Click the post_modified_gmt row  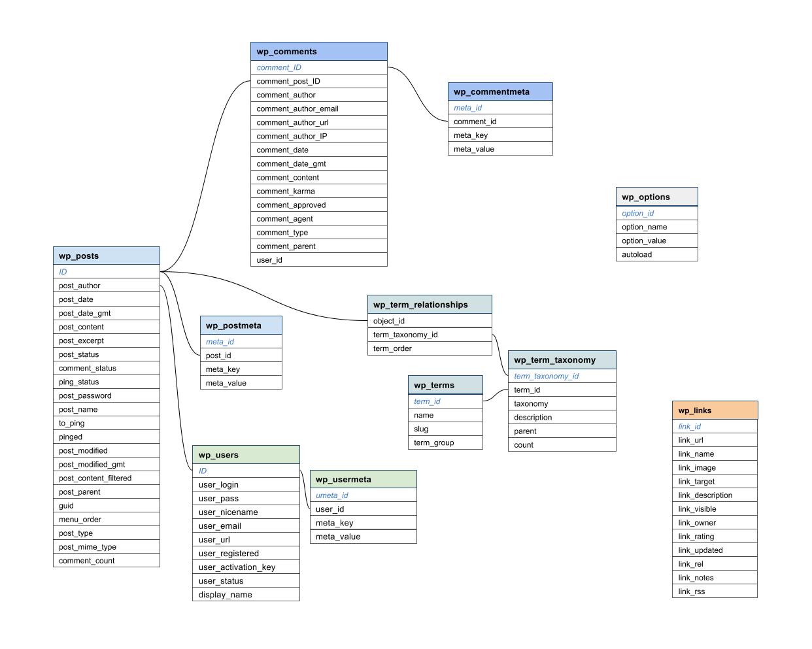pos(107,464)
